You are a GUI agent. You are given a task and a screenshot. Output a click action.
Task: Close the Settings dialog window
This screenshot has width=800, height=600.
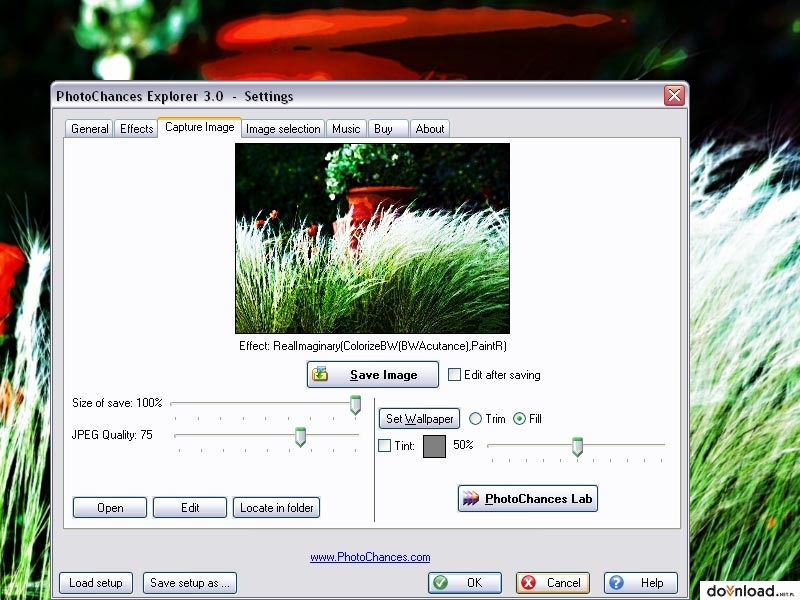point(674,95)
